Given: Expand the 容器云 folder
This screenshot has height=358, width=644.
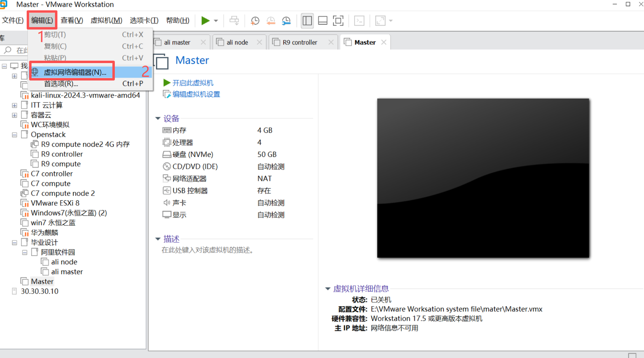Looking at the screenshot, I should tap(15, 115).
